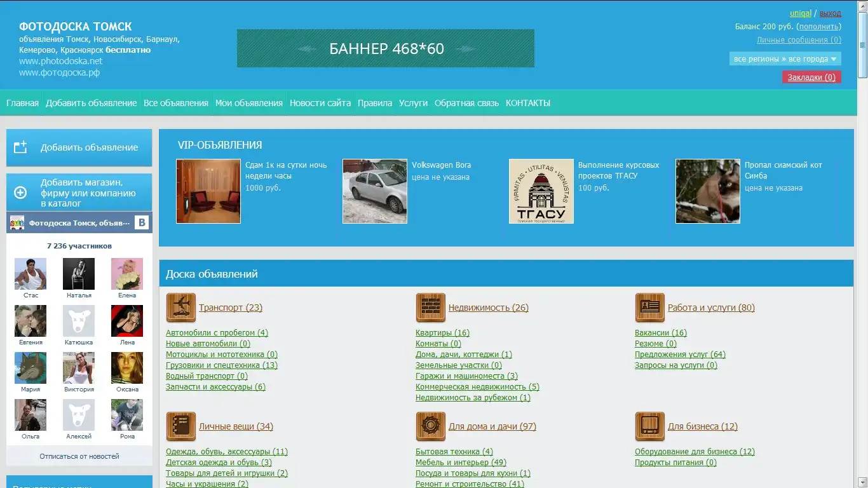Click the Для бизнеса category icon
868x488 pixels.
(x=649, y=426)
